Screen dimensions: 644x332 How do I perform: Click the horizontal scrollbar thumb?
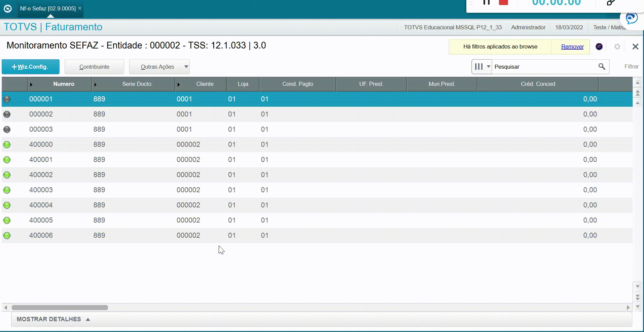60,307
